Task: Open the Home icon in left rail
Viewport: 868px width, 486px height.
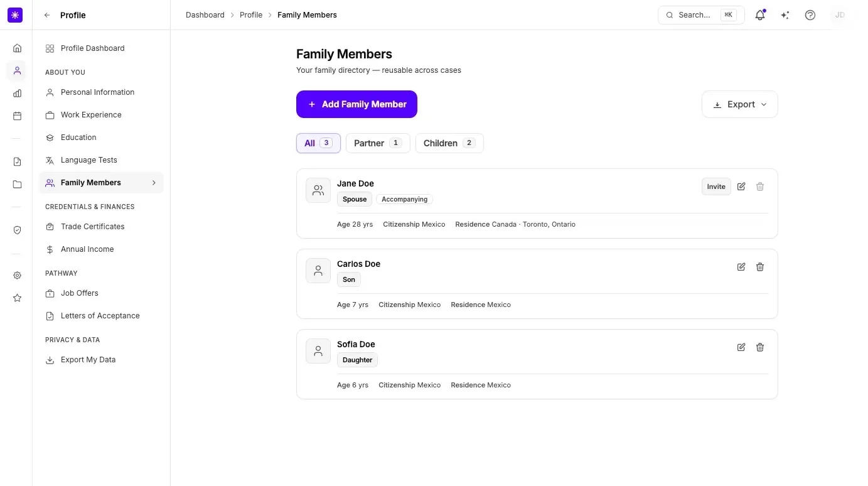Action: (17, 48)
